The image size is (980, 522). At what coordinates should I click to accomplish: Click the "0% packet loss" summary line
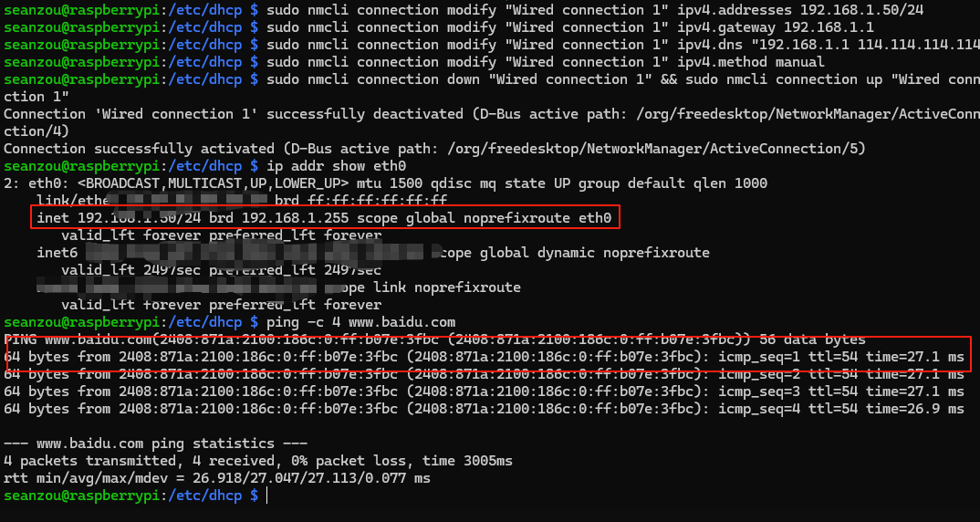257,461
